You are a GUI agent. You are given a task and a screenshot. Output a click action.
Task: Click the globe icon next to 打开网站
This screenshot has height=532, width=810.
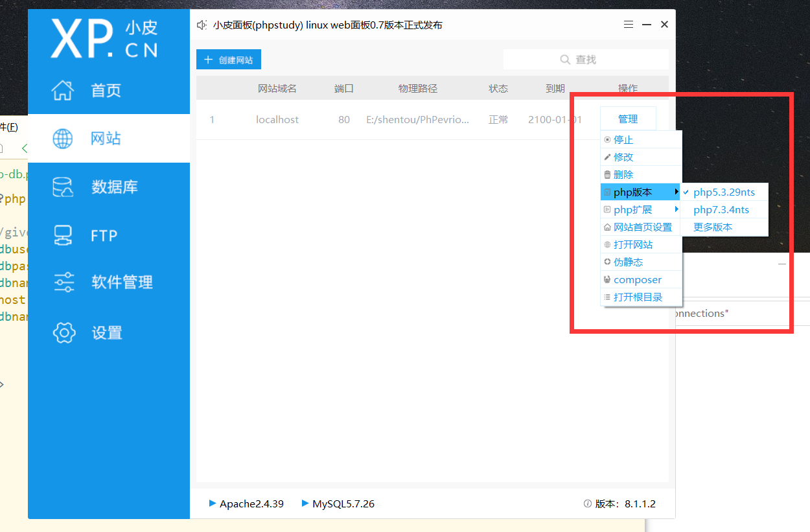click(607, 245)
